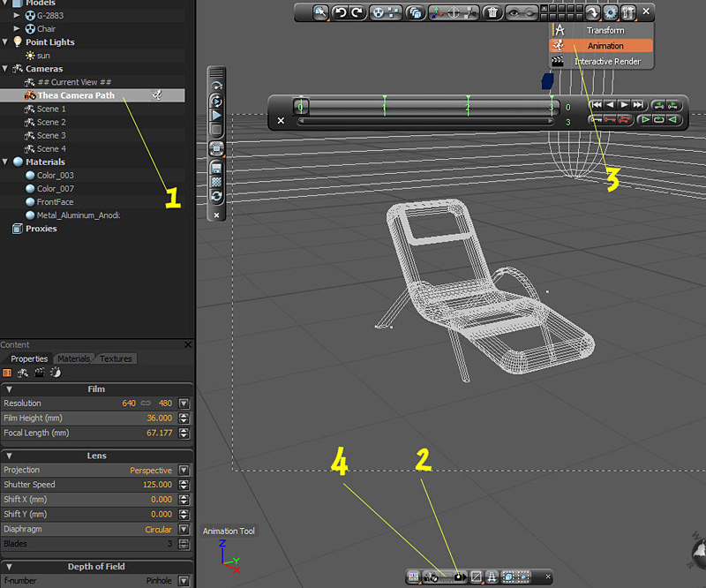Select Thea Camera Path in the tree

point(75,95)
